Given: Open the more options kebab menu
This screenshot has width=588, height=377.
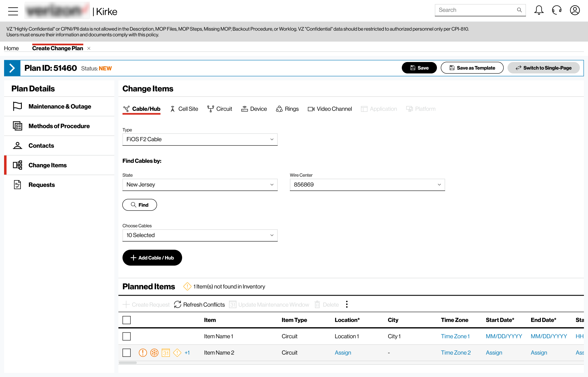Looking at the screenshot, I should coord(347,304).
